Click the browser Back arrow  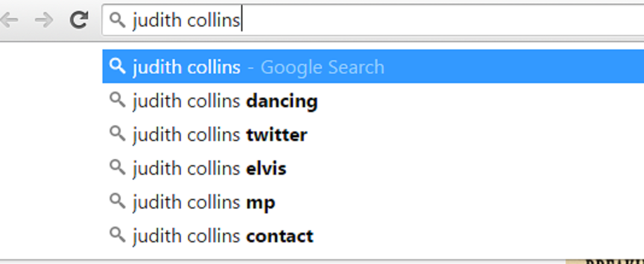pos(10,20)
